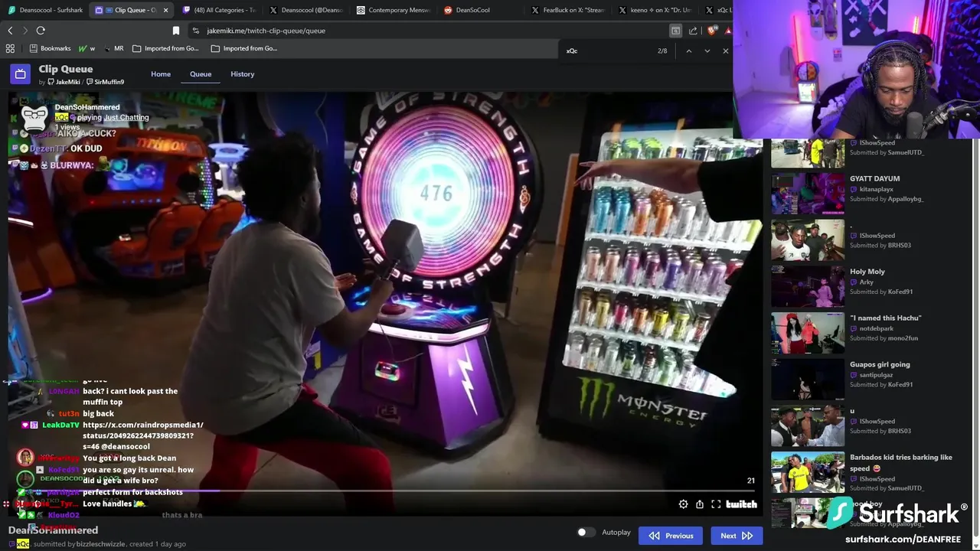Screen dimensions: 980x551
Task: Open the SirMuffin9 author link
Action: 106,82
